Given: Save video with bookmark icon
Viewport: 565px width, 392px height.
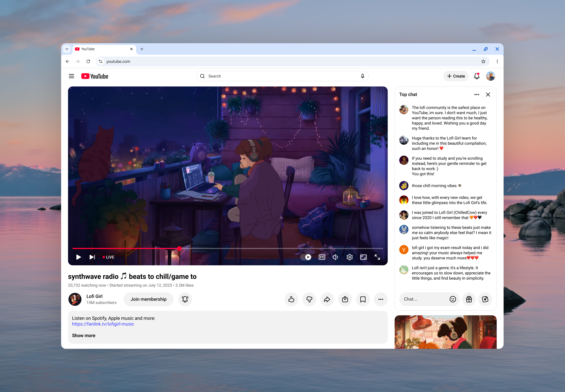Looking at the screenshot, I should (x=363, y=299).
